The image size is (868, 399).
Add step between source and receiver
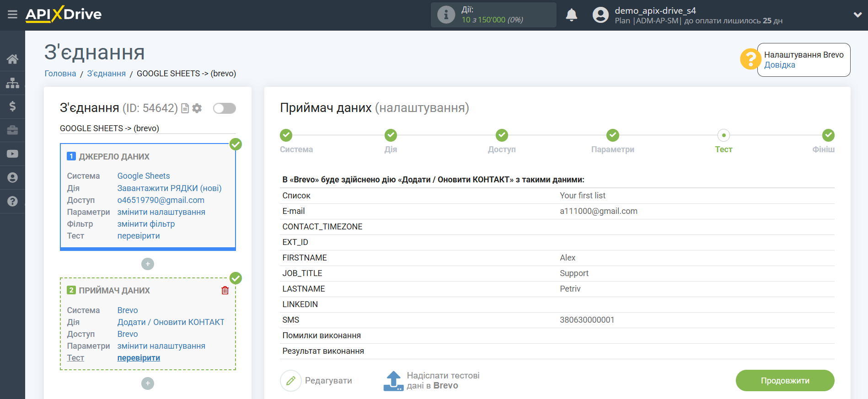click(148, 264)
